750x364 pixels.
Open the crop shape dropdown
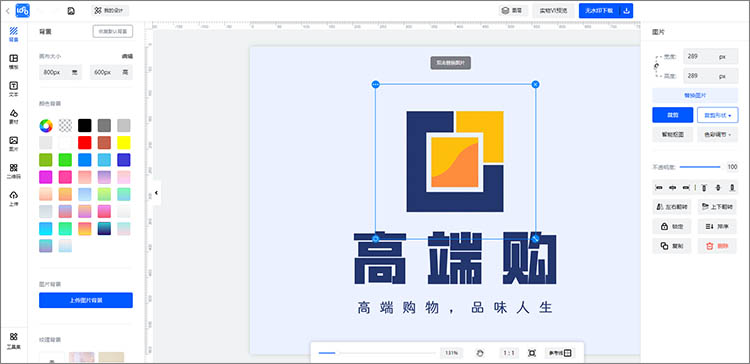(x=717, y=115)
